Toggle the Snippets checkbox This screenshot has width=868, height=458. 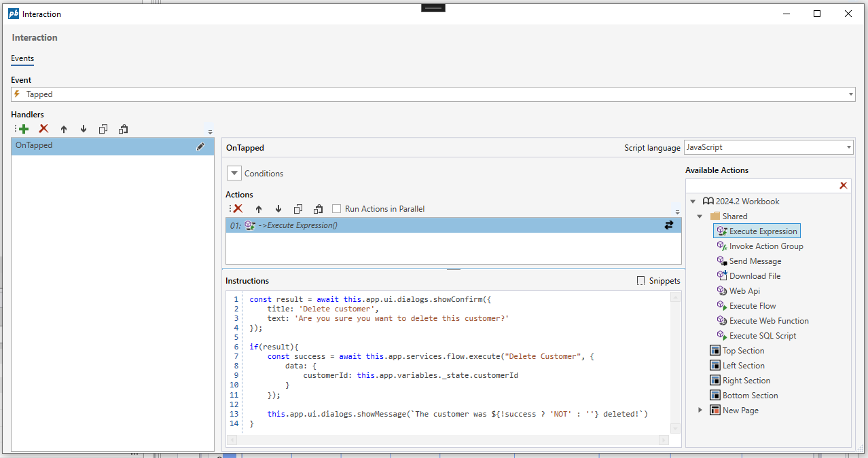[x=640, y=281]
